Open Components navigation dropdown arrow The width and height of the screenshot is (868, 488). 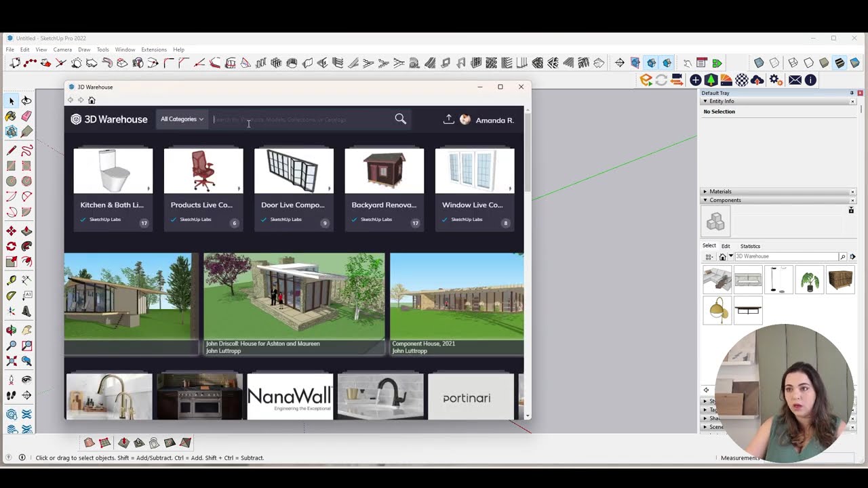(730, 256)
